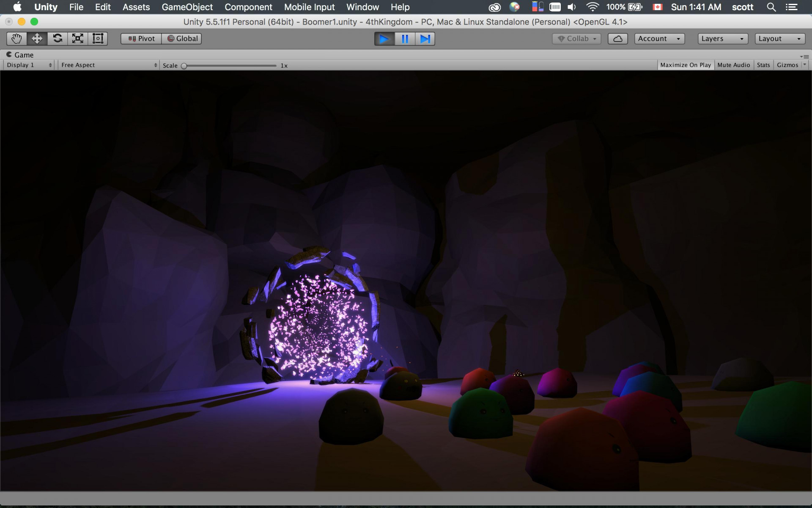
Task: Open the Free Aspect dropdown
Action: click(109, 65)
